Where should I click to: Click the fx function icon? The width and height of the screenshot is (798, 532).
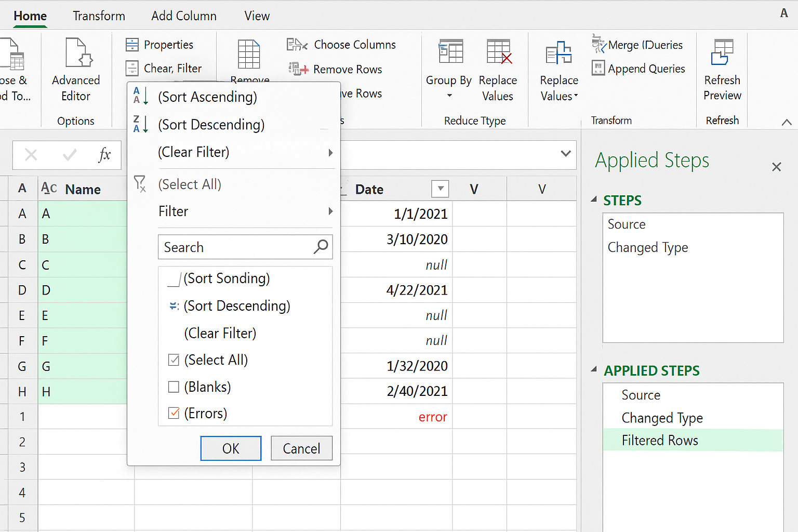pyautogui.click(x=104, y=154)
